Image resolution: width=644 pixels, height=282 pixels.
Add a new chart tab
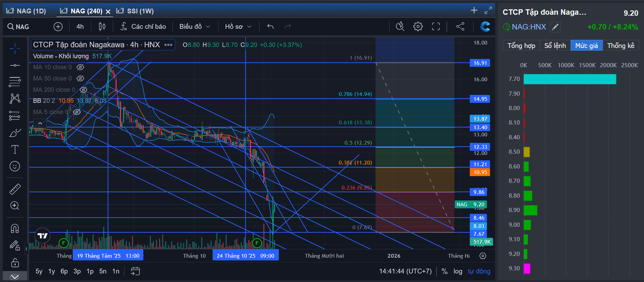[x=474, y=10]
